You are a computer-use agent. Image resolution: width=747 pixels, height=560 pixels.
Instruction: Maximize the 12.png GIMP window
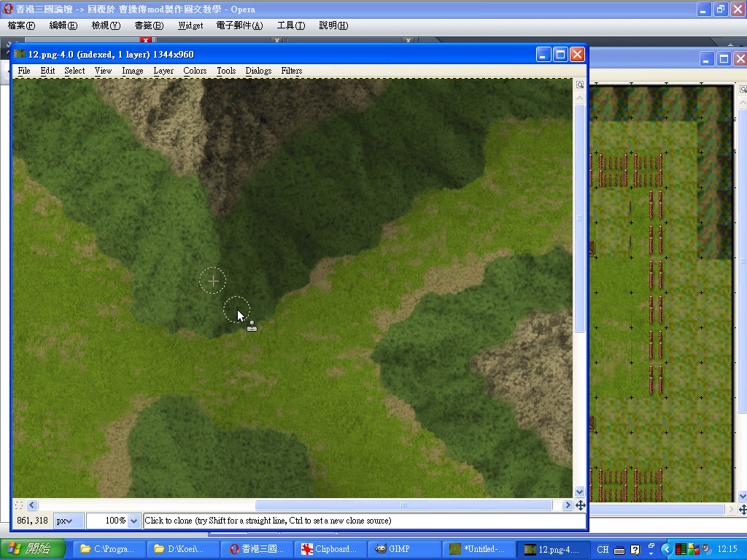point(560,55)
